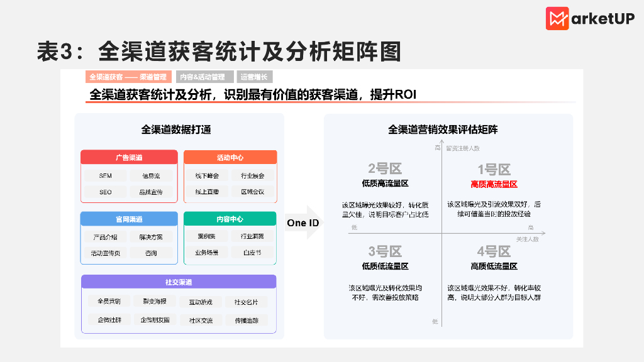Select the 白皮书 item

[x=252, y=253]
